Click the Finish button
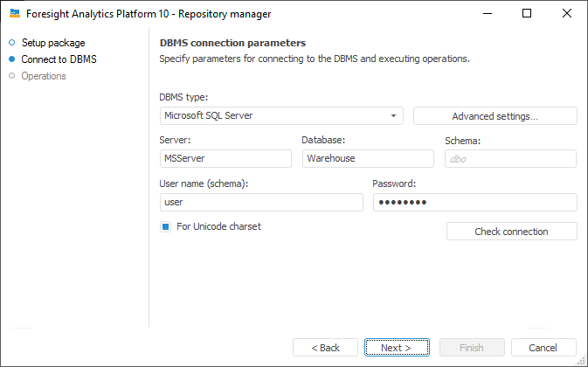Viewport: 588px width, 367px height. (472, 348)
